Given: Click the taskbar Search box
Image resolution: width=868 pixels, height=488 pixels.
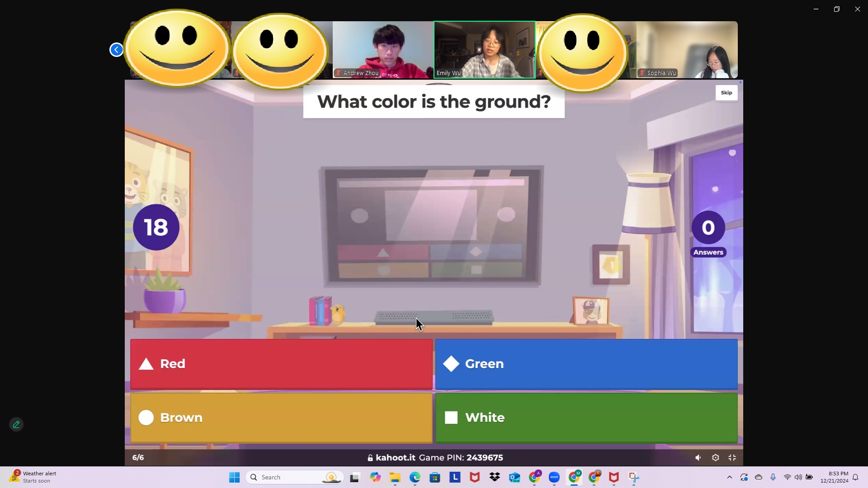Looking at the screenshot, I should pyautogui.click(x=295, y=477).
